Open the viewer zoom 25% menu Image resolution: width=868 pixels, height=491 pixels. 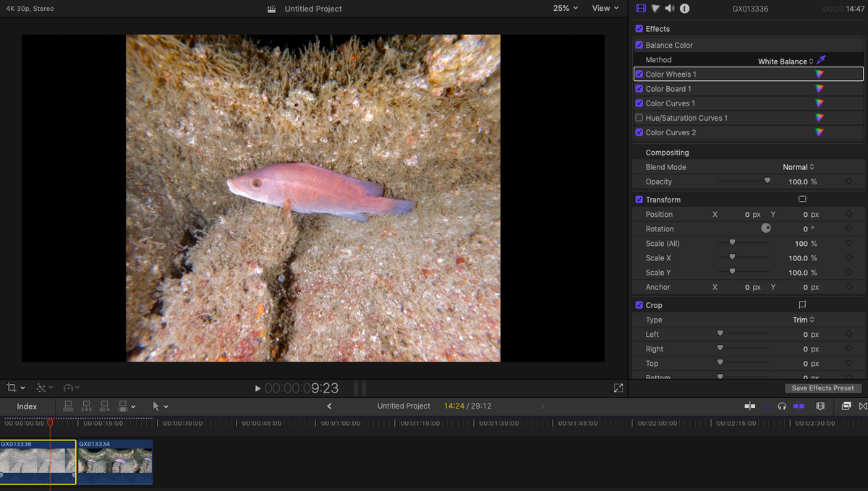click(x=566, y=8)
